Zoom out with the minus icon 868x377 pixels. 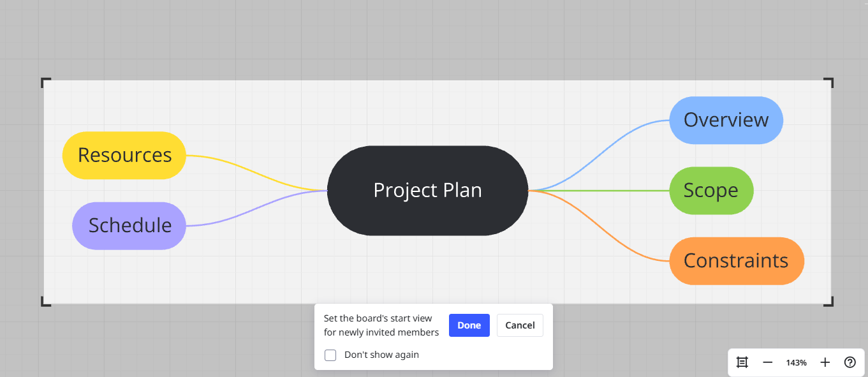(x=768, y=362)
